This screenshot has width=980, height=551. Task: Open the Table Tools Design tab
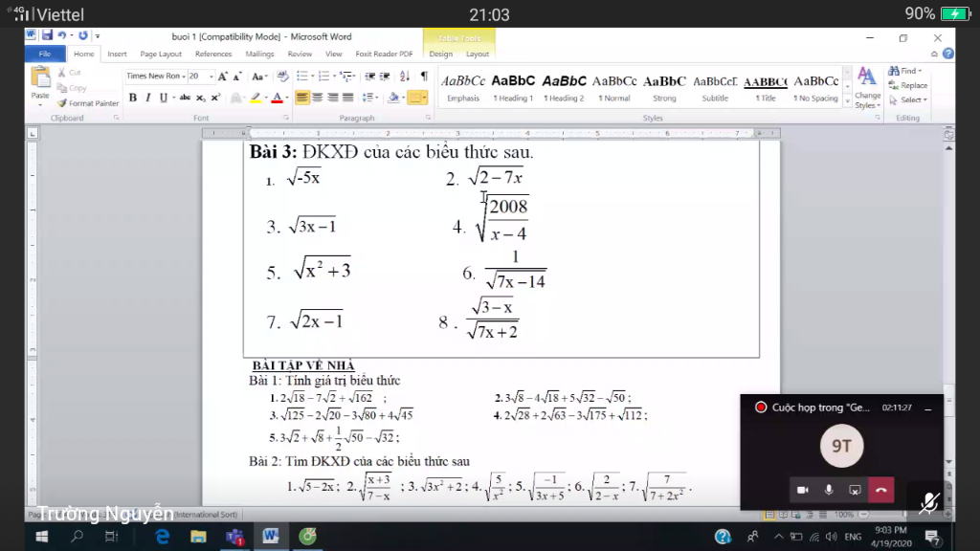click(440, 54)
